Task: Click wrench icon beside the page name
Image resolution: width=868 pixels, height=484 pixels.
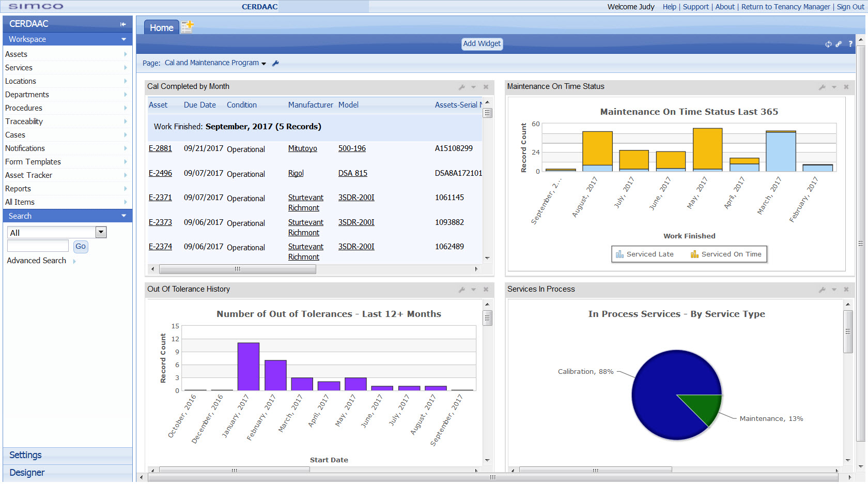Action: [x=275, y=63]
